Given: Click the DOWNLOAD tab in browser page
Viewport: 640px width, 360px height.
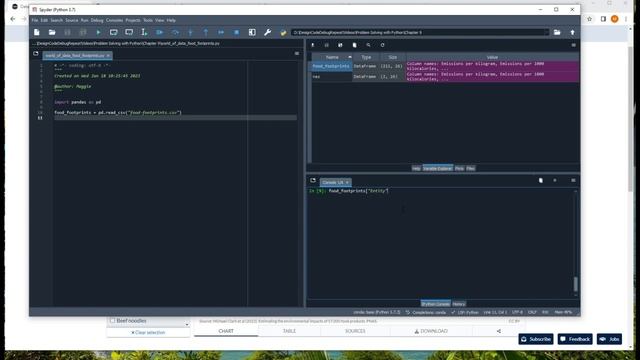Looking at the screenshot, I should coord(431,331).
